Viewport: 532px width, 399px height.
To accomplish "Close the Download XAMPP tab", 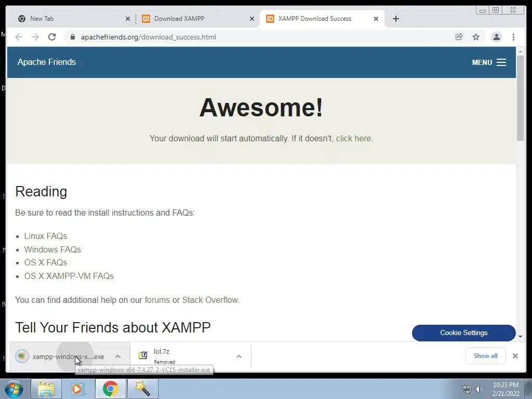I will tap(252, 19).
